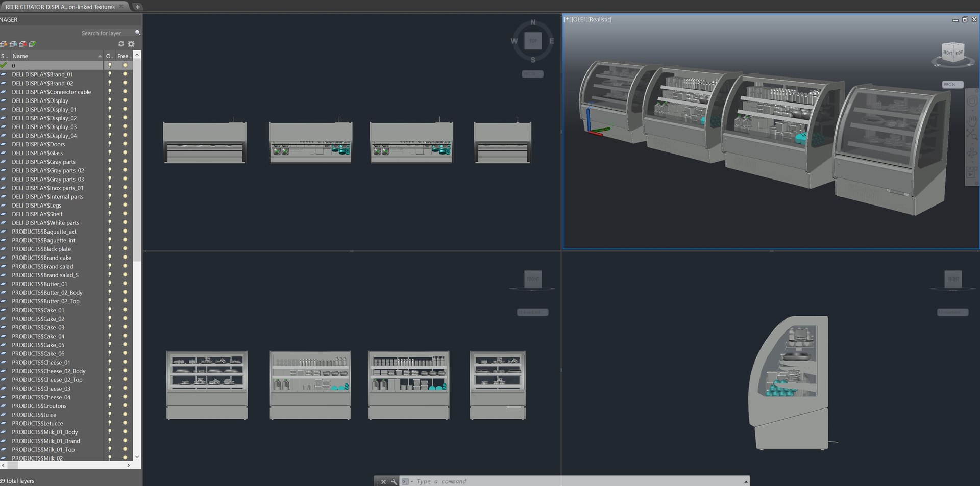Close the command line with X
Viewport: 980px width, 486px height.
[383, 481]
